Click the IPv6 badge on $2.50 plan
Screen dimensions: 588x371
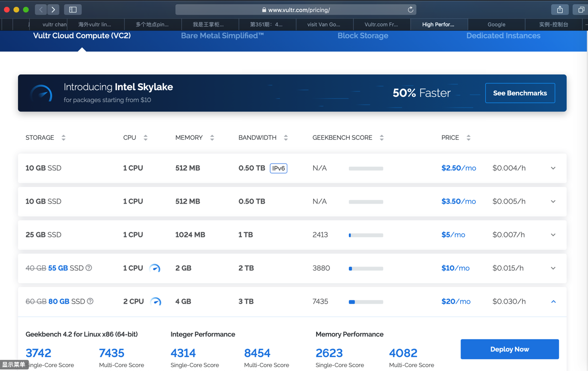point(279,168)
